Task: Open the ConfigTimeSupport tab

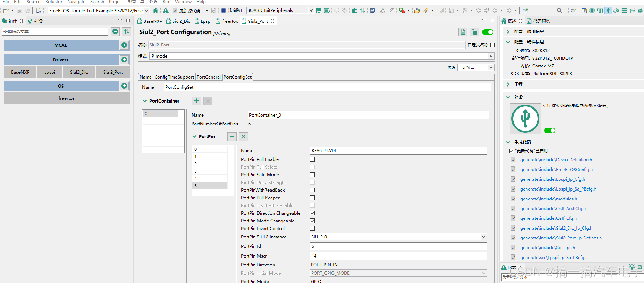Action: [x=174, y=77]
